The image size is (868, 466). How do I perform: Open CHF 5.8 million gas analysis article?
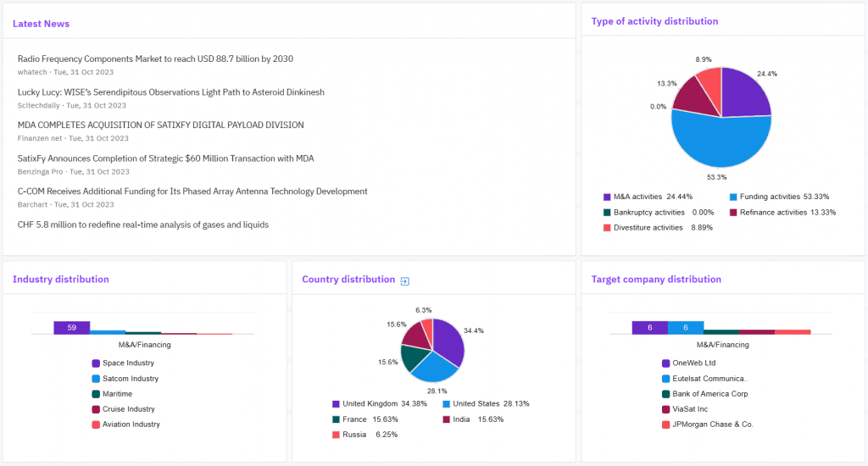click(142, 225)
